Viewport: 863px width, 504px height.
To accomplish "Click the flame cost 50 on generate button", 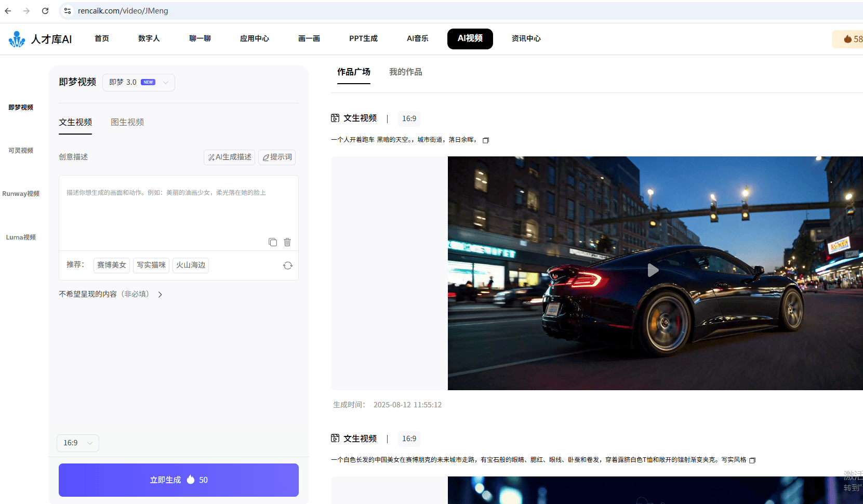I will point(197,480).
